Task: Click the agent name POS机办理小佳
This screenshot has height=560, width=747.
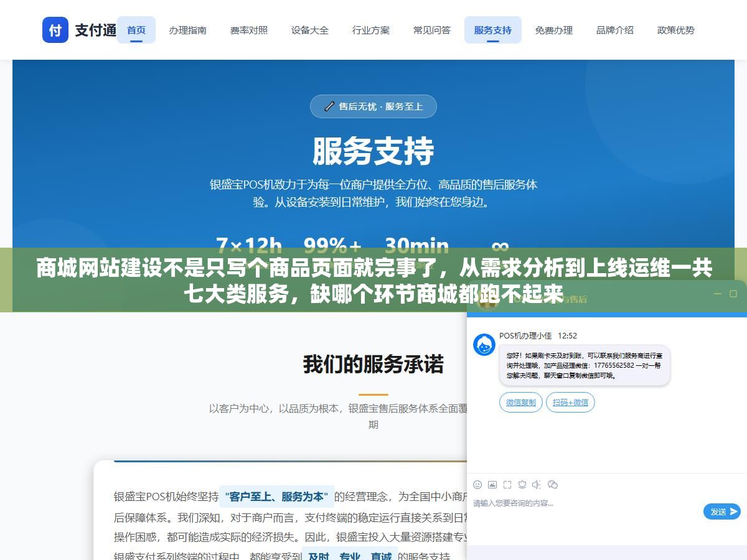Action: [x=525, y=335]
